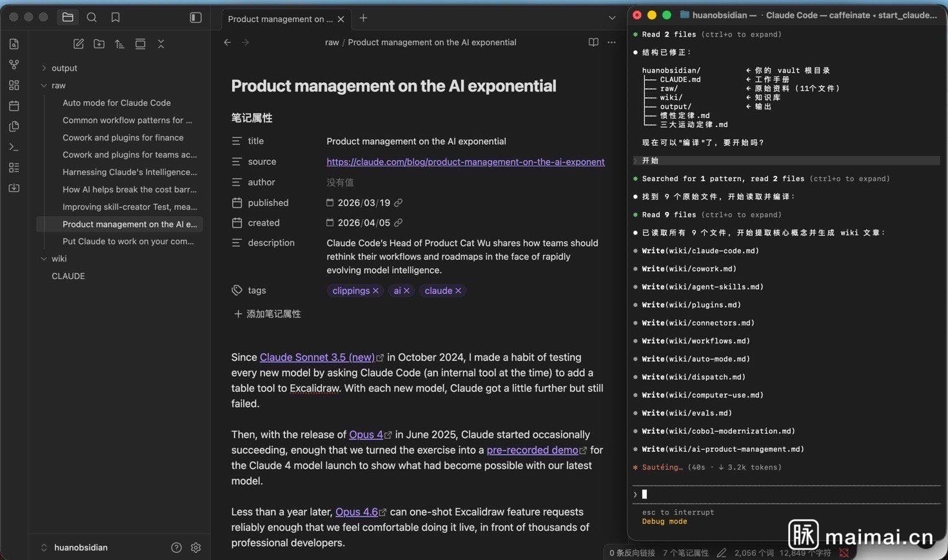This screenshot has height=560, width=948.
Task: Open the claude.com blog source link
Action: (x=466, y=162)
